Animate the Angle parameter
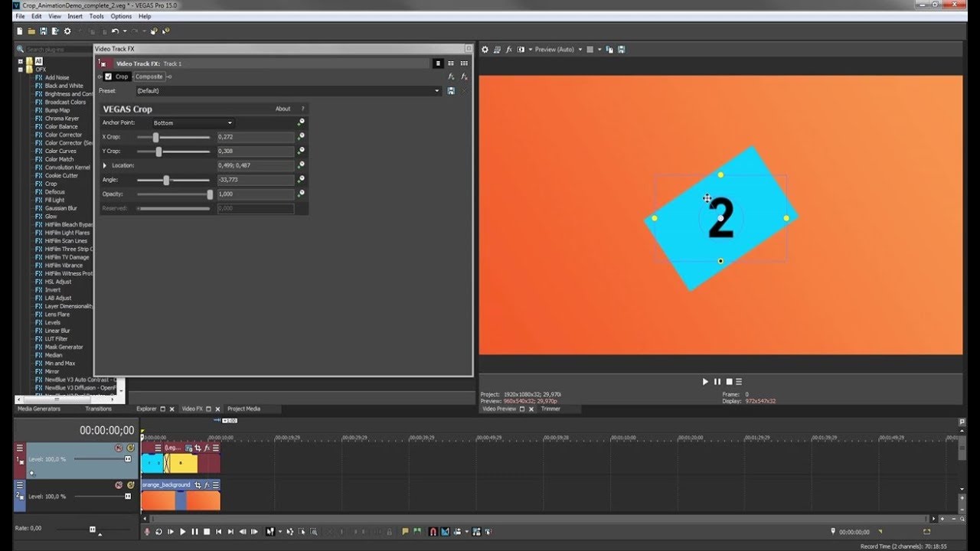Screen dimensions: 980x551 point(301,180)
